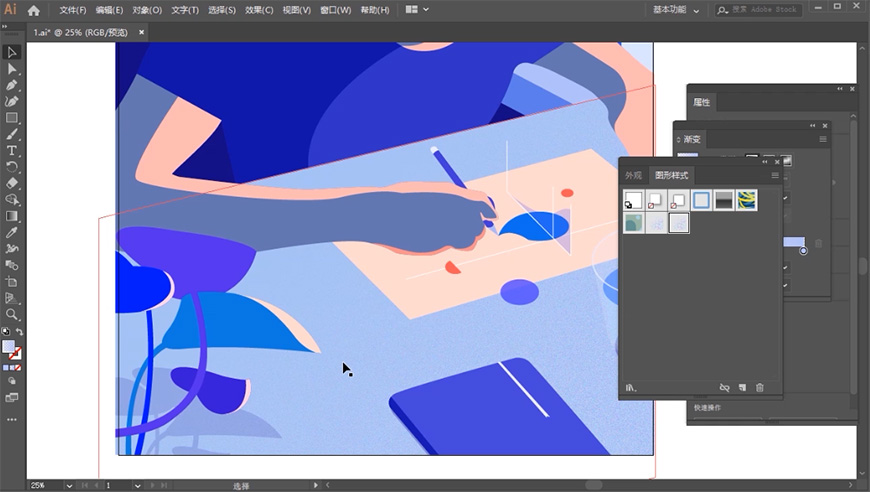Viewport: 870px width, 492px height.
Task: Swap fill and stroke colors
Action: (19, 331)
